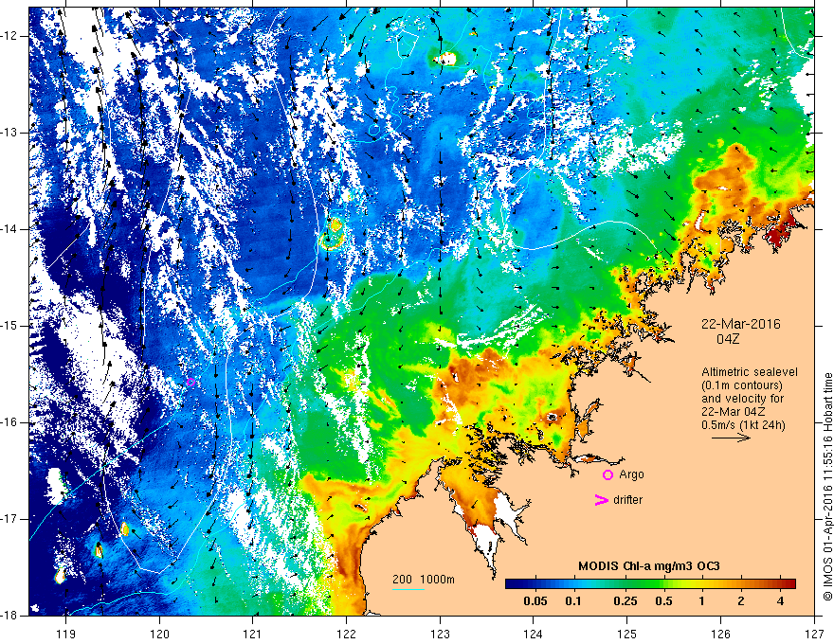Click the "MODIS Chl-a mg/m3 OC3" title
Image resolution: width=834 pixels, height=644 pixels.
coord(649,566)
